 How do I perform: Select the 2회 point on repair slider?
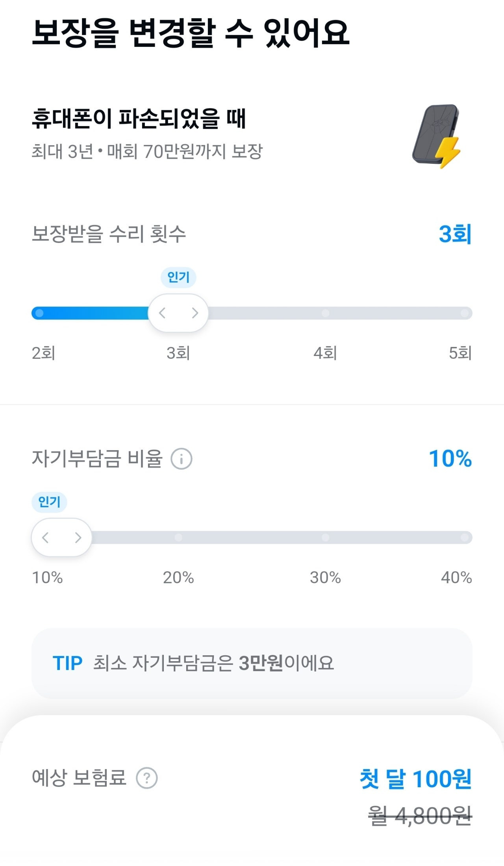point(39,313)
